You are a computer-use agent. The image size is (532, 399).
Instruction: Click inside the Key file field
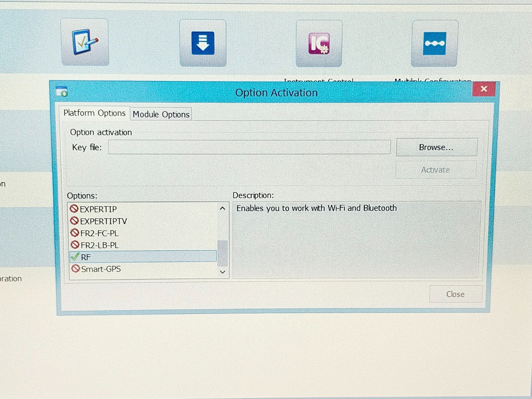coord(249,147)
